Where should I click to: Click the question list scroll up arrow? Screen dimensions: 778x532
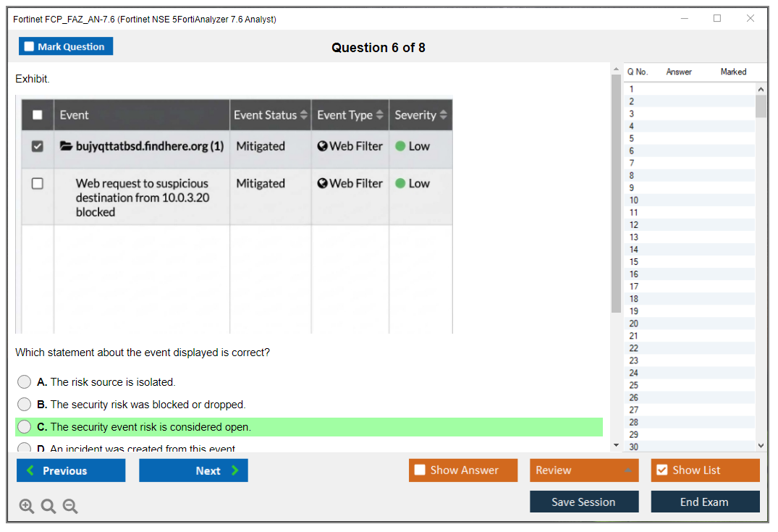pyautogui.click(x=761, y=89)
